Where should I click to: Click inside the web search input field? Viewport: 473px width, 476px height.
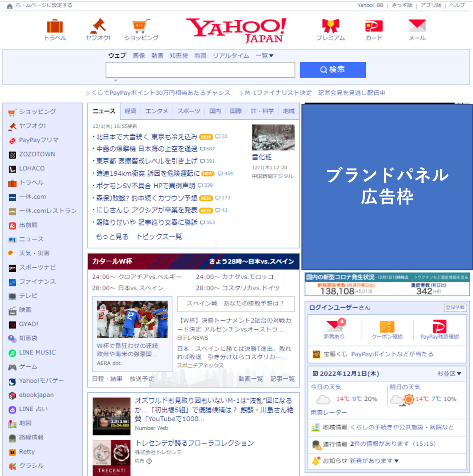[201, 69]
